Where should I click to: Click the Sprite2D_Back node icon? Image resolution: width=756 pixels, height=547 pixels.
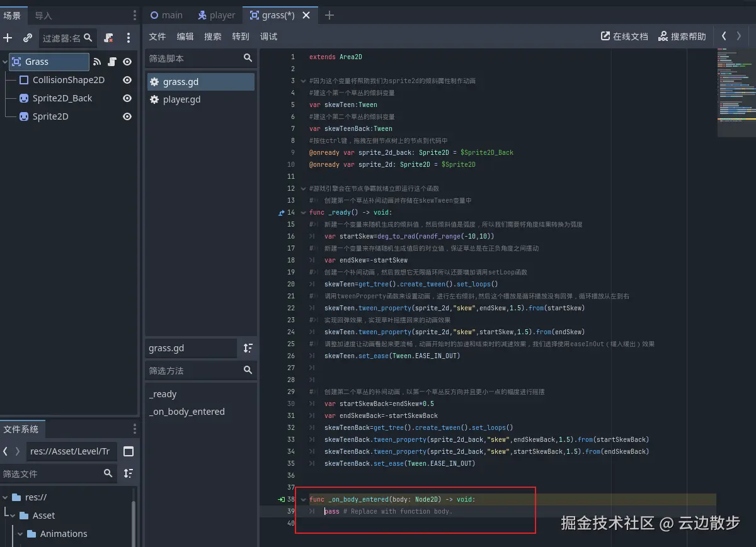coord(24,98)
